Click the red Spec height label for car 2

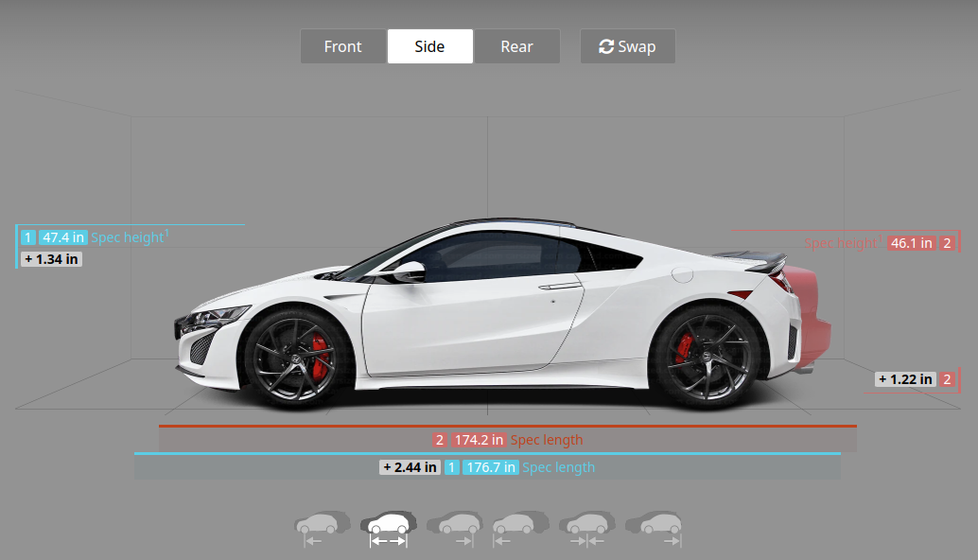(844, 242)
